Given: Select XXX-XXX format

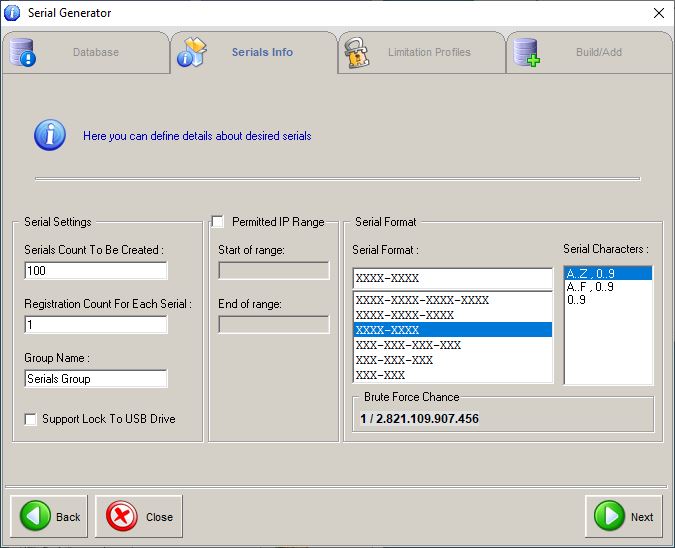Looking at the screenshot, I should (x=452, y=375).
